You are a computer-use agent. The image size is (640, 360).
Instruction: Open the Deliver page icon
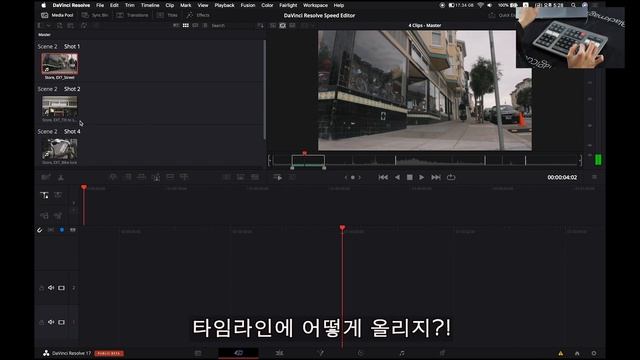[x=442, y=353]
